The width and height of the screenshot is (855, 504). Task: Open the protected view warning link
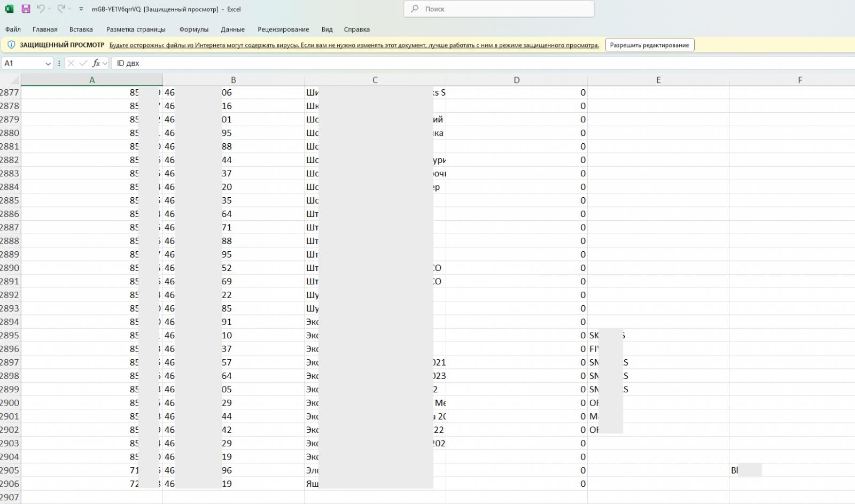click(x=354, y=45)
